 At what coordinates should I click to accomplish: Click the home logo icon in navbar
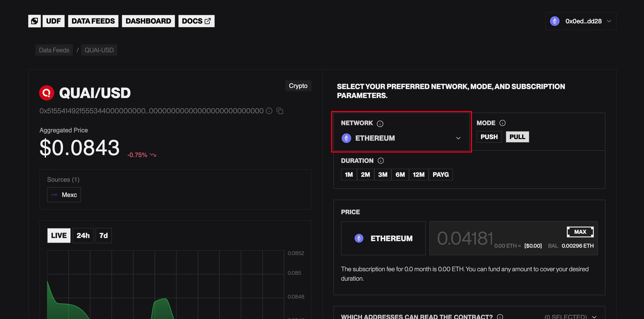point(34,21)
